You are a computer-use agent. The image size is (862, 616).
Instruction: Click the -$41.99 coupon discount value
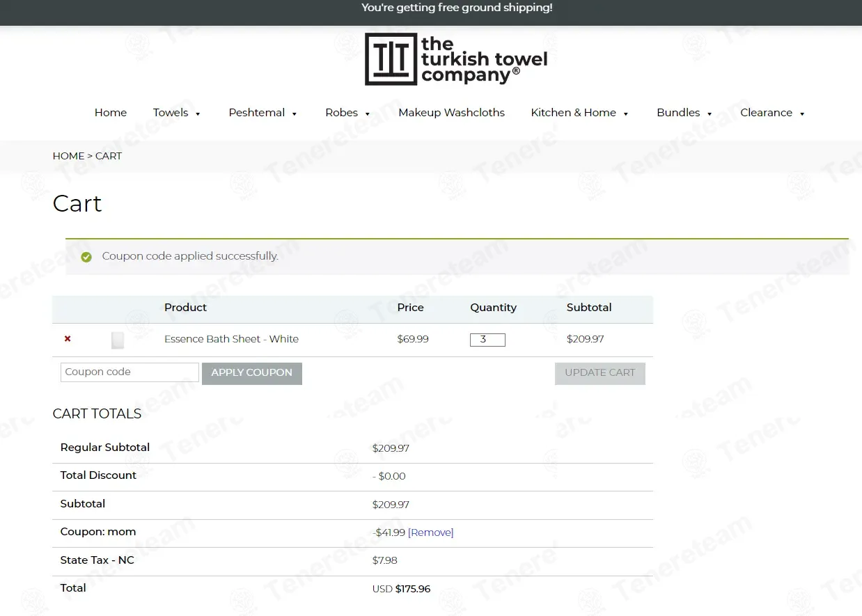(389, 532)
